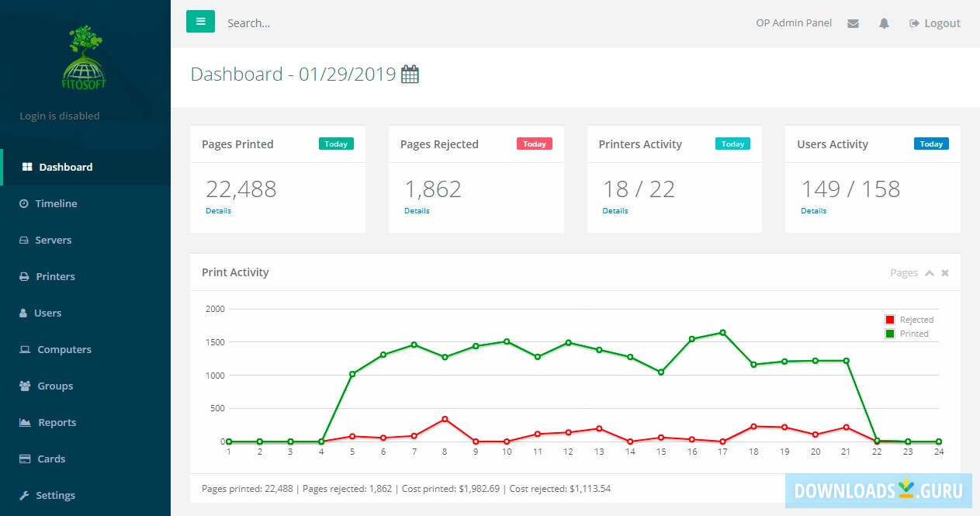Click the Logout icon arrow

(x=914, y=23)
